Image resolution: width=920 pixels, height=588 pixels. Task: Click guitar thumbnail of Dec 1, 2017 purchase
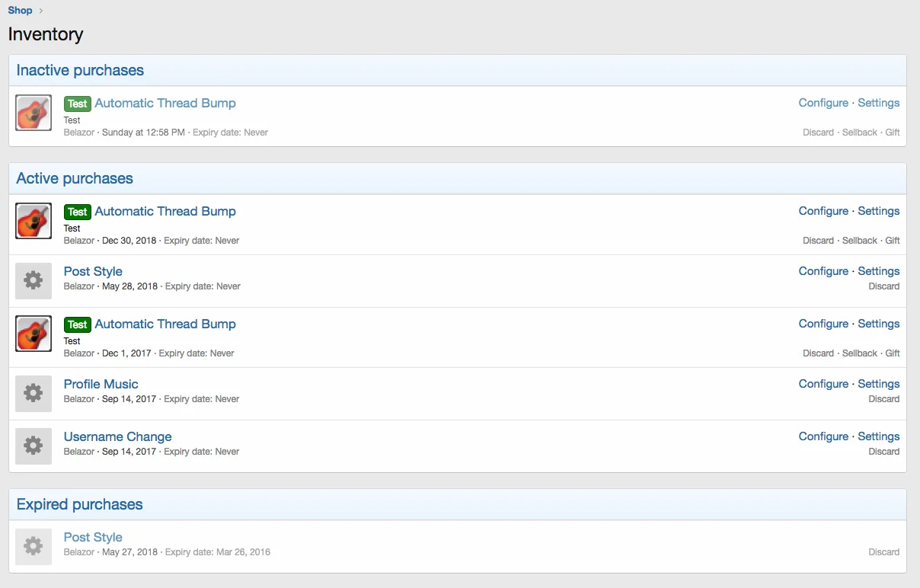point(34,334)
